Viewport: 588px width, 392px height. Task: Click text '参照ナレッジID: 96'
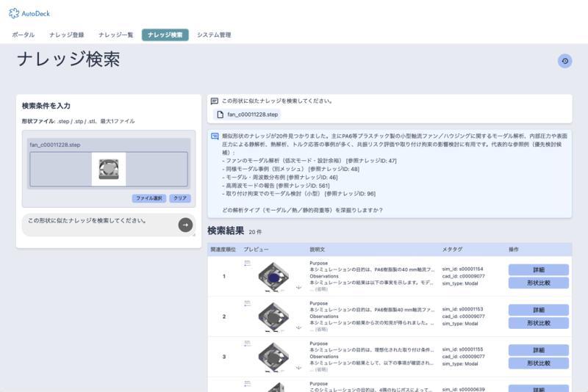click(350, 194)
